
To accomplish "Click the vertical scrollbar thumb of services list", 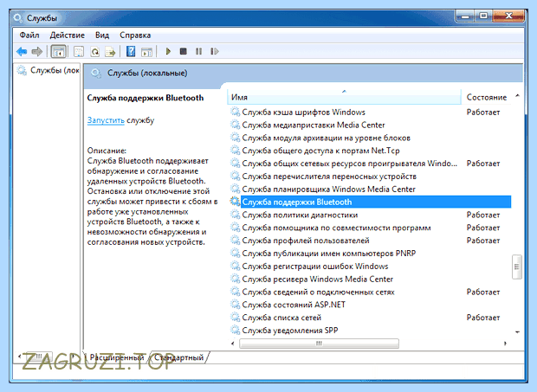I will tap(517, 267).
